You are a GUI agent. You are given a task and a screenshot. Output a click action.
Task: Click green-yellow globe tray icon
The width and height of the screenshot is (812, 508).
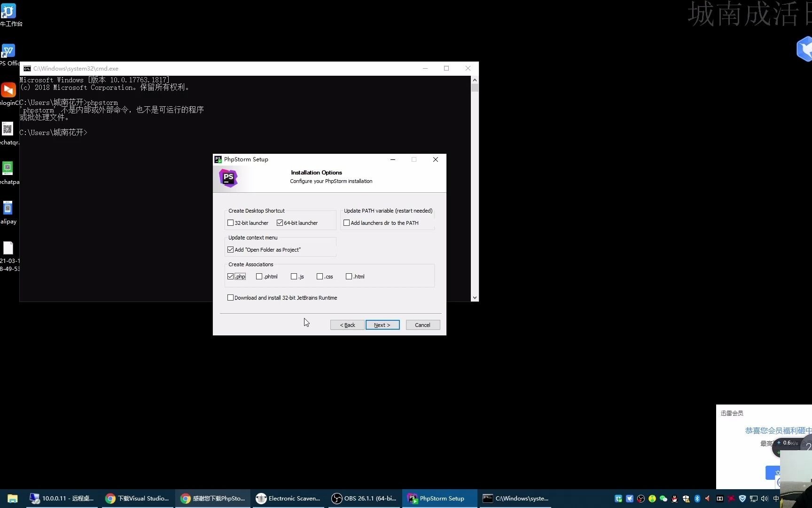click(652, 499)
